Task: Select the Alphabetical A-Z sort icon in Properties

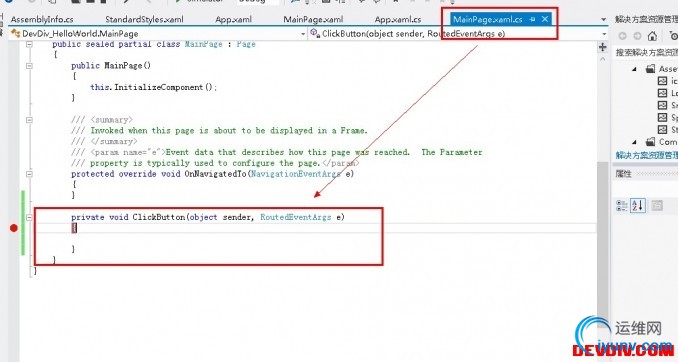Action: click(x=638, y=205)
